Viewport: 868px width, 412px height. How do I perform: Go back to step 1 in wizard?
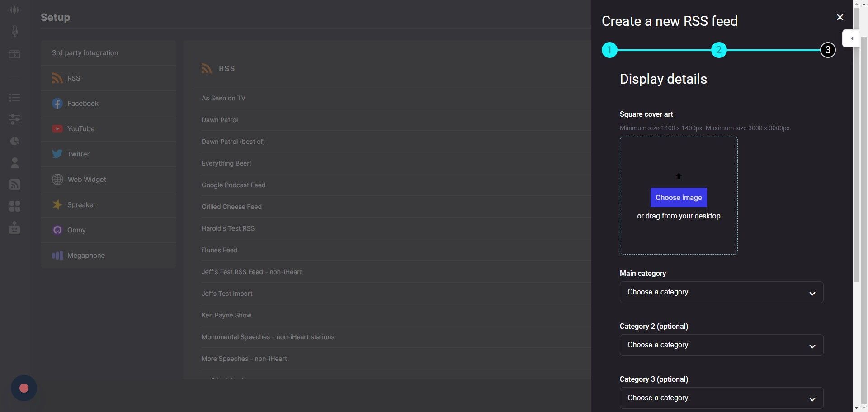tap(609, 50)
